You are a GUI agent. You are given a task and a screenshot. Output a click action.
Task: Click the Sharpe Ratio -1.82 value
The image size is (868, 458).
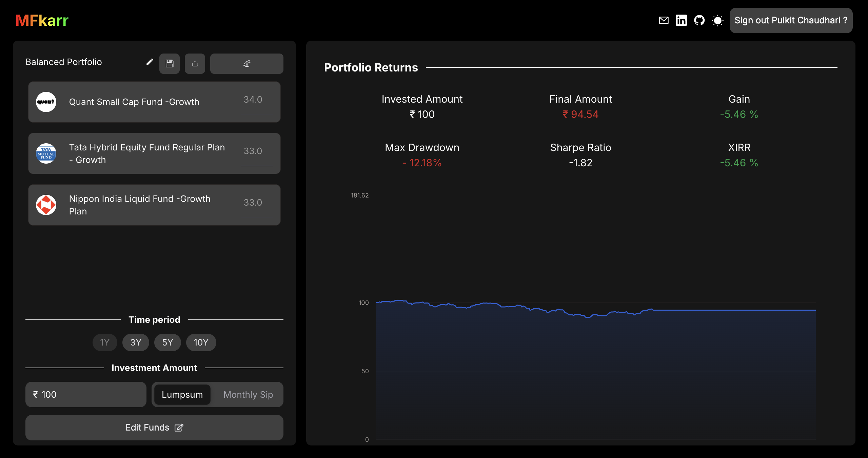pyautogui.click(x=580, y=163)
